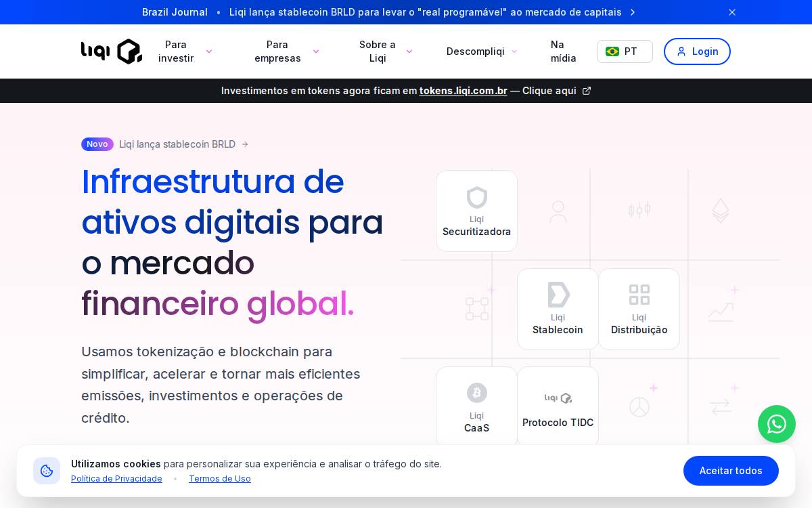This screenshot has height=508, width=812.
Task: Click the Liqi logo in the header
Action: tap(112, 51)
